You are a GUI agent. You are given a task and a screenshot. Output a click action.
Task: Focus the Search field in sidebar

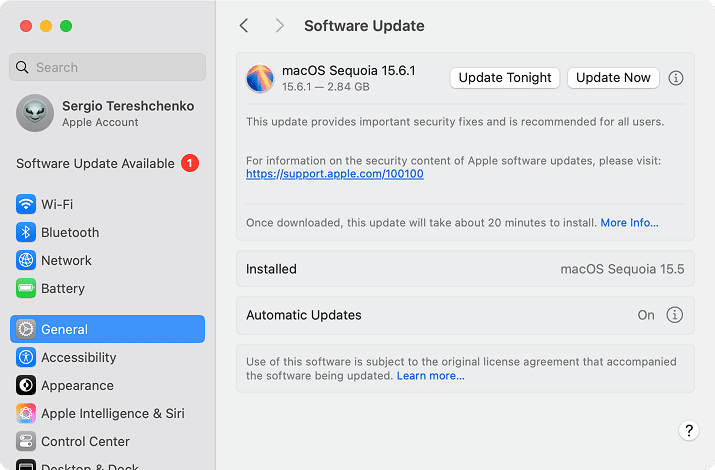click(x=108, y=67)
